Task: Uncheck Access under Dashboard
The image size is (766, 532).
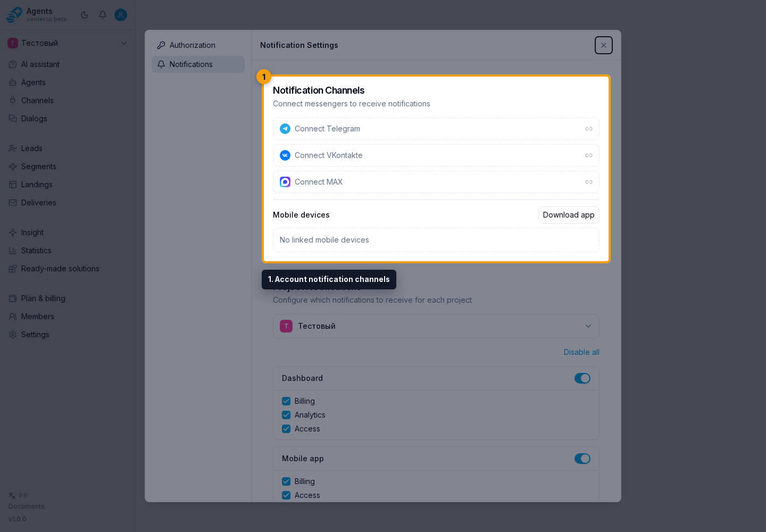Action: 286,429
